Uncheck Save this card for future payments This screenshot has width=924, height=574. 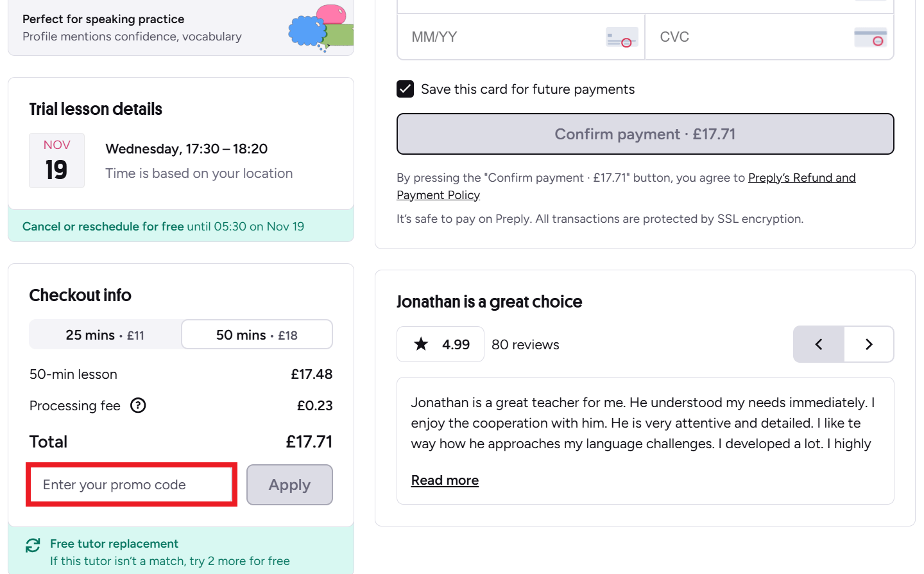click(406, 89)
